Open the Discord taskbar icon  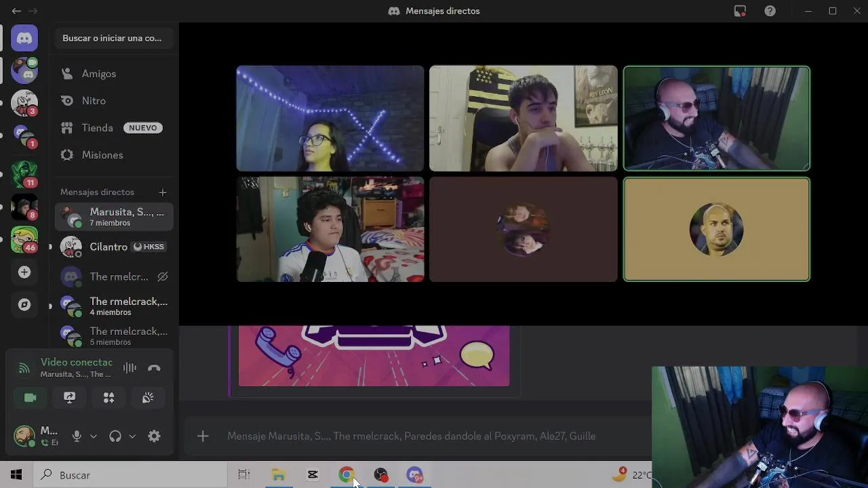pyautogui.click(x=414, y=475)
